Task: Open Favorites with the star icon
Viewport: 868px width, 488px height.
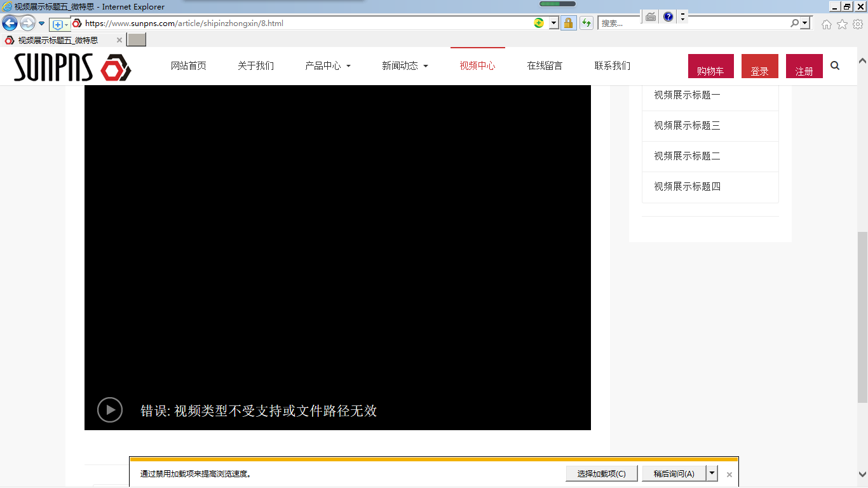Action: (842, 24)
